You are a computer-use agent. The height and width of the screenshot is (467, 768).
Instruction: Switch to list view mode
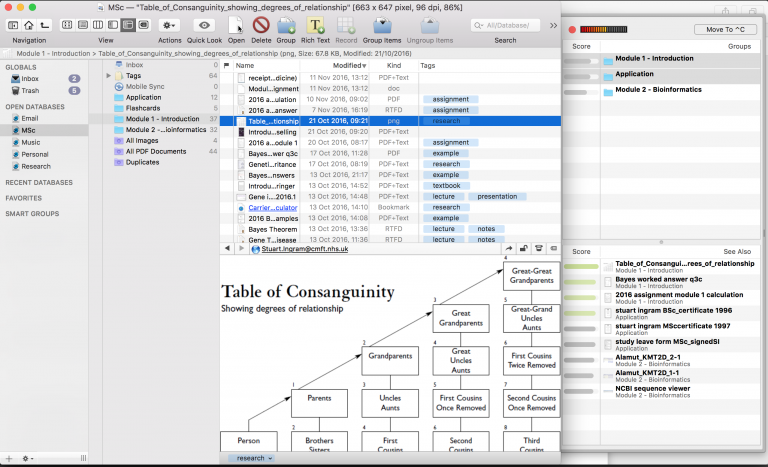83,25
